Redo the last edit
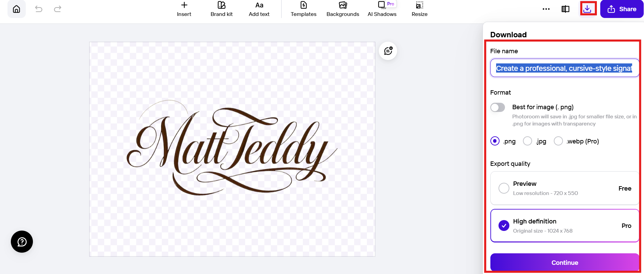This screenshot has width=644, height=274. (x=58, y=9)
